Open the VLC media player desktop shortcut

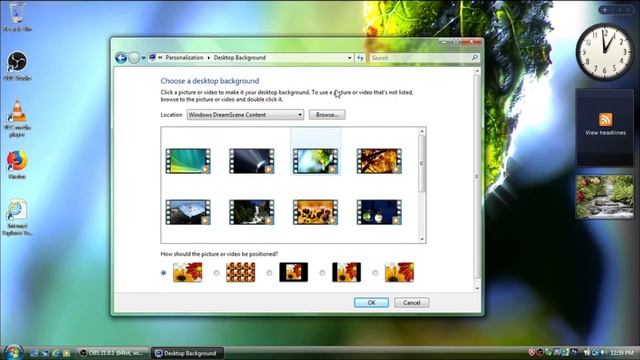[17, 118]
